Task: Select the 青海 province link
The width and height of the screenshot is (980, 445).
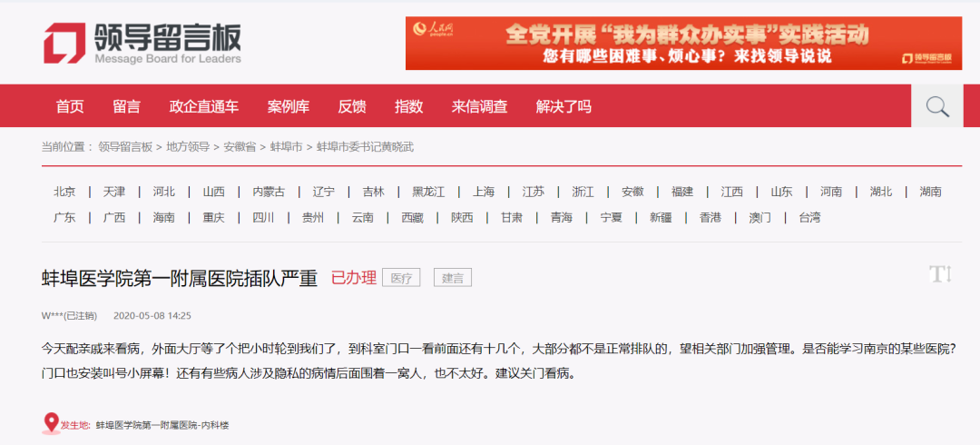Action: 562,218
